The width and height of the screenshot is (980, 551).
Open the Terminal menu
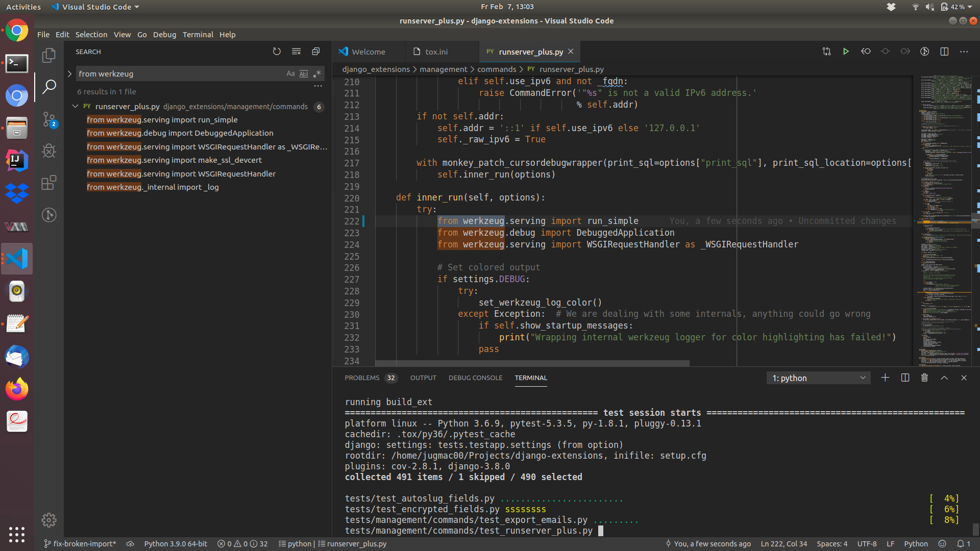pos(198,34)
